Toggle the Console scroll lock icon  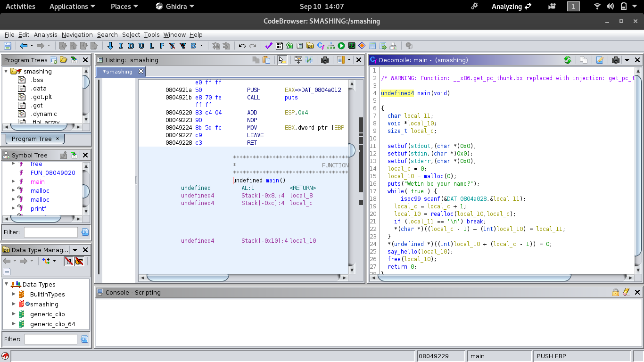pyautogui.click(x=616, y=292)
